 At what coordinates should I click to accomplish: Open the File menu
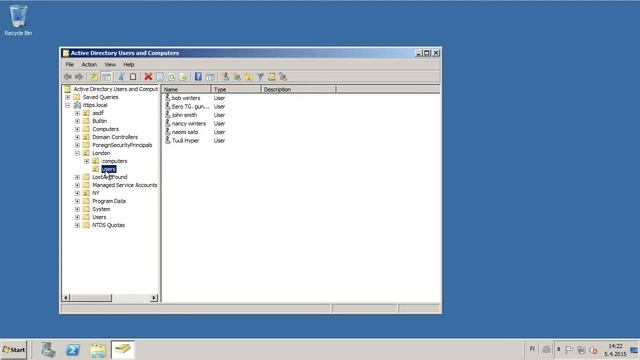pos(70,64)
